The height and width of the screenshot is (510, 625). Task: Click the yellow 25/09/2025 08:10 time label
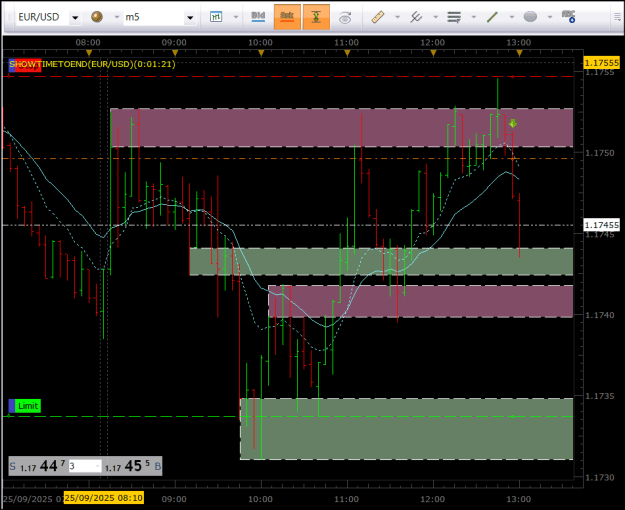click(104, 498)
